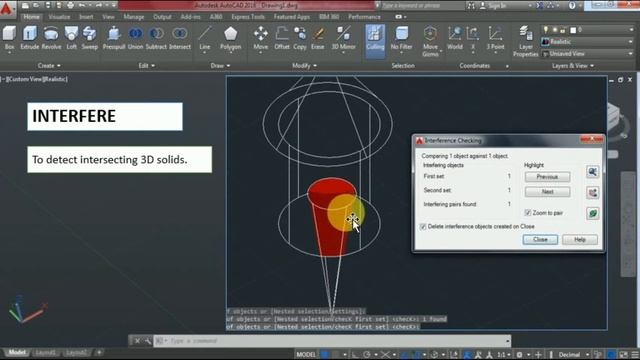Open the AutoCAD application menu button

(x=7, y=8)
